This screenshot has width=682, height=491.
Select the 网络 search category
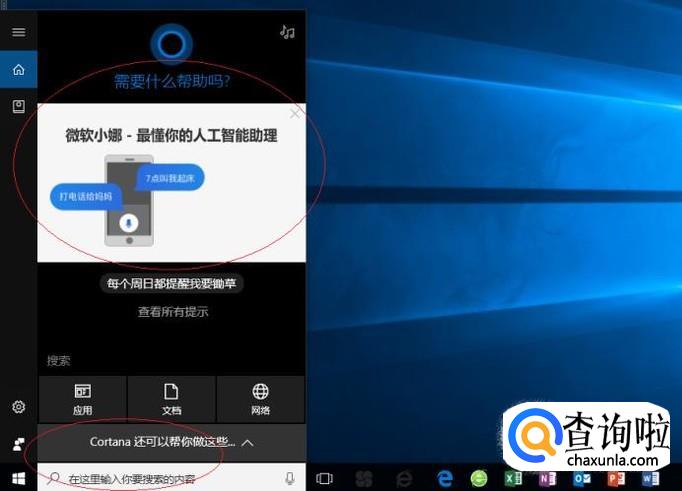[261, 399]
